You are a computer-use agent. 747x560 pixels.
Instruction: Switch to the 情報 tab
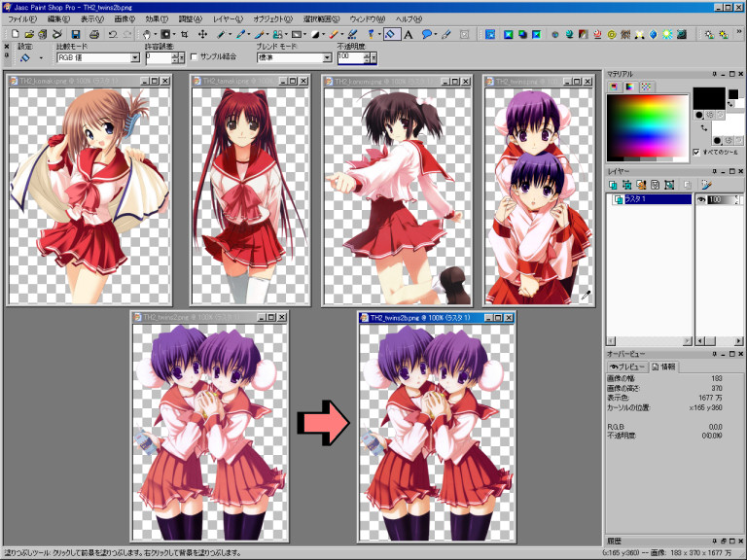click(x=664, y=367)
